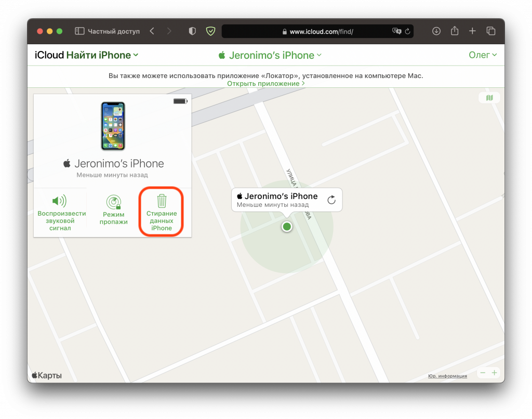Expand the Jeronimo's iPhone device list
The width and height of the screenshot is (532, 419).
pyautogui.click(x=270, y=55)
